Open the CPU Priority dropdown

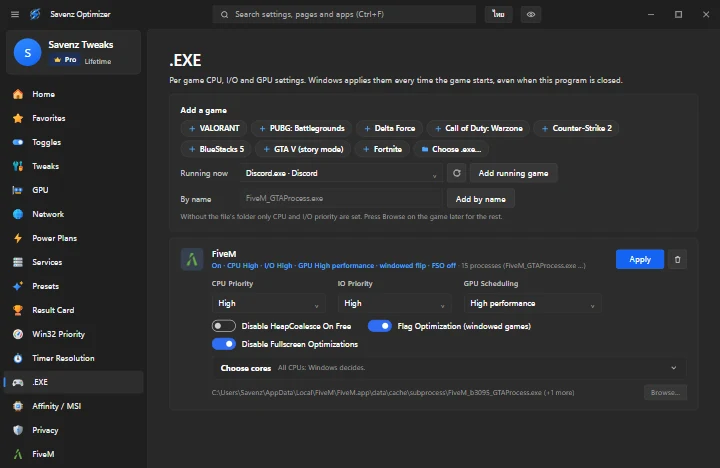pyautogui.click(x=269, y=304)
